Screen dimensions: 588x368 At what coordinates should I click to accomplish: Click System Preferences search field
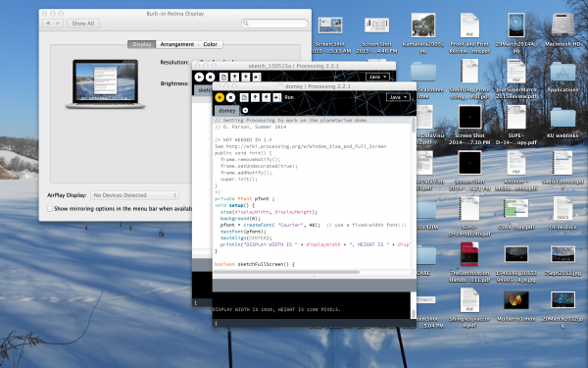274,24
